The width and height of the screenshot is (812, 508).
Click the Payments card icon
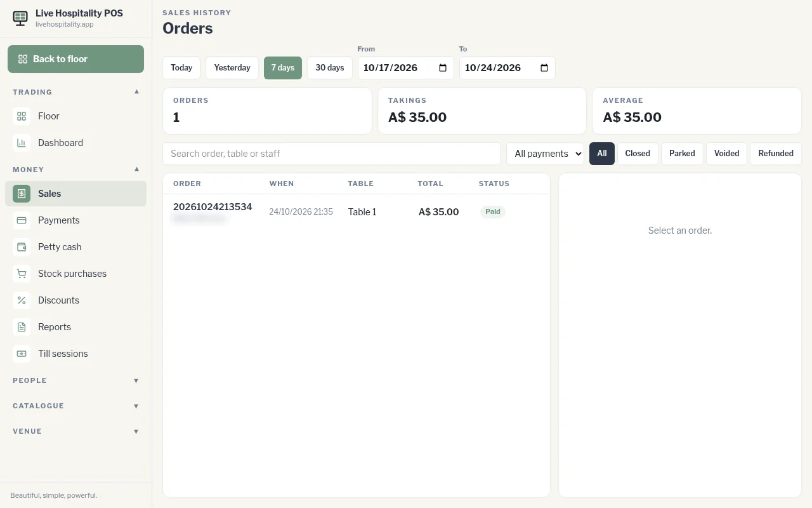[22, 220]
